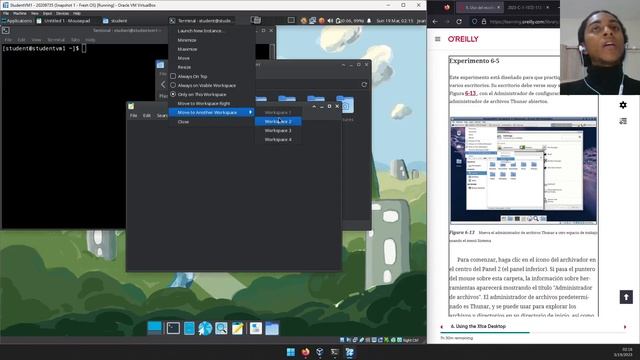Go back in the Firefox browser
This screenshot has width=640, height=360.
[435, 21]
